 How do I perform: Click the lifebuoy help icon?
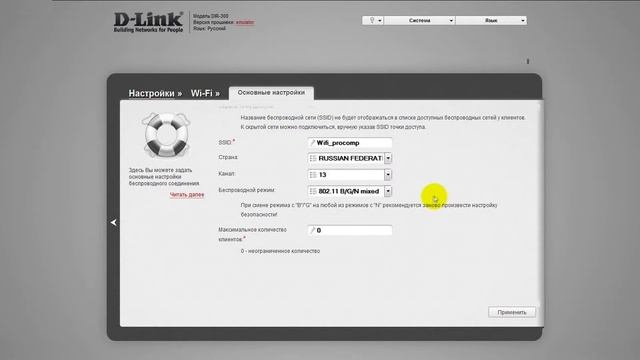coord(166,135)
